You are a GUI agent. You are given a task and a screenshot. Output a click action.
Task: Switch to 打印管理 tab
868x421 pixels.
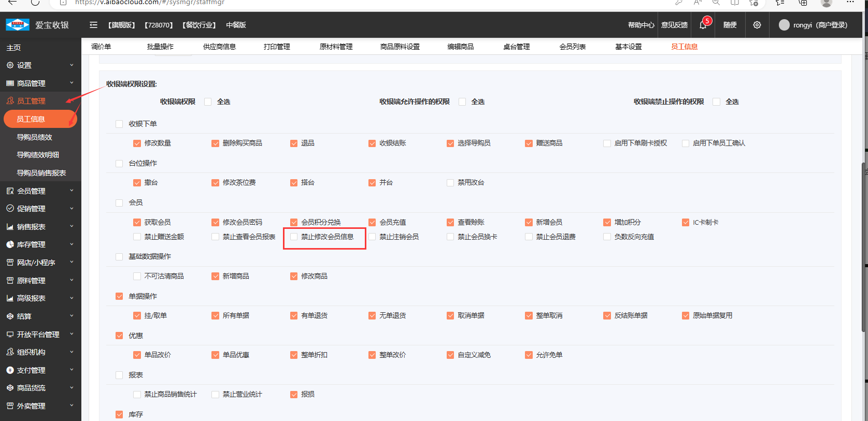click(277, 47)
